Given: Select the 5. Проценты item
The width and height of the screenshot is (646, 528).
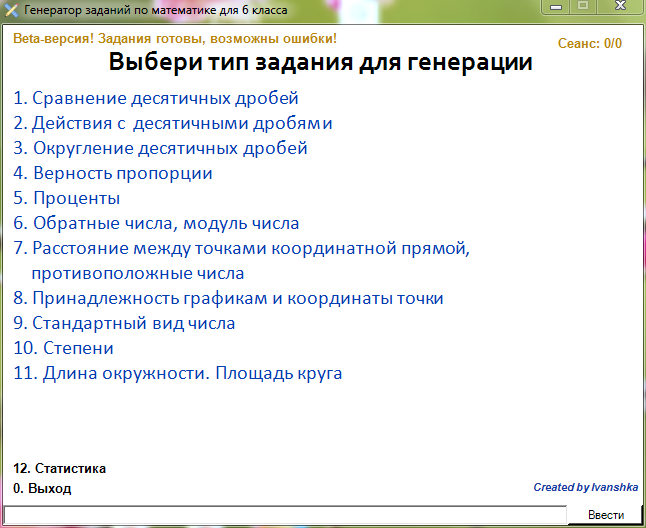Looking at the screenshot, I should tap(67, 198).
